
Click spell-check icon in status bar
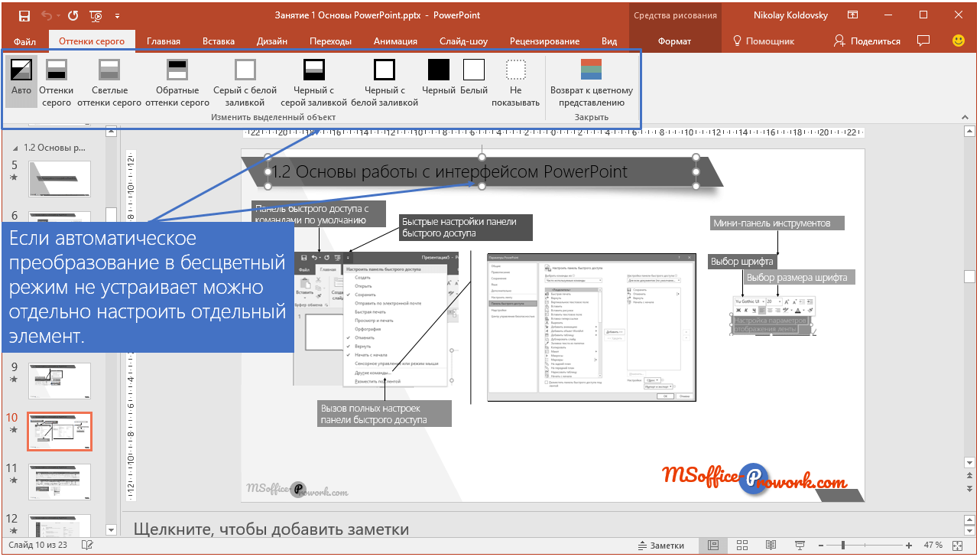click(x=88, y=546)
